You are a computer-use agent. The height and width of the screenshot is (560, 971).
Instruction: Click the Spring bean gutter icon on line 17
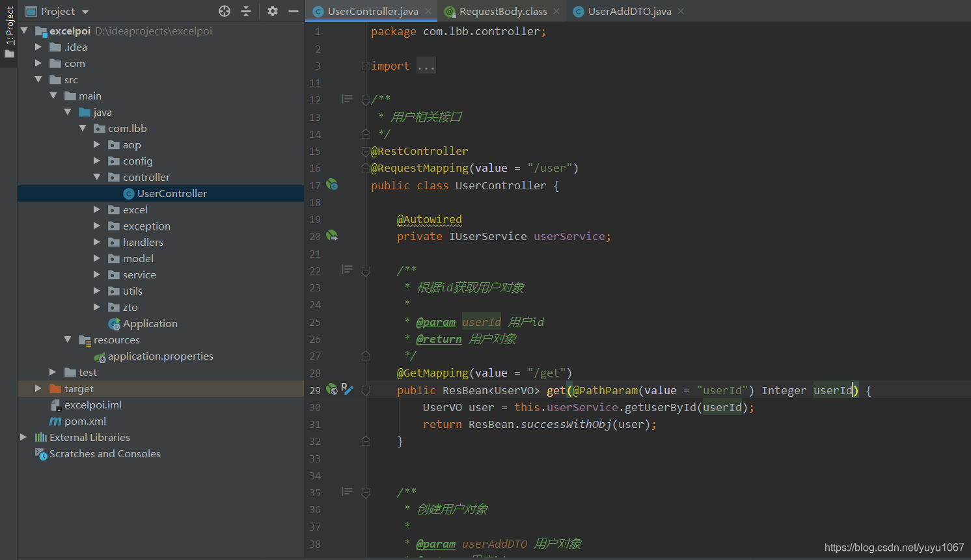point(332,185)
